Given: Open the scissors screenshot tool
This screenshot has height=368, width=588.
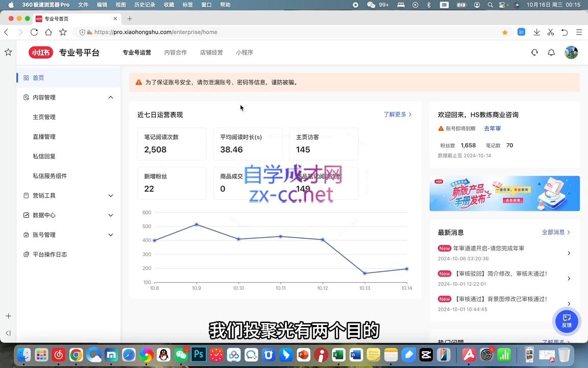Looking at the screenshot, I should 551,32.
